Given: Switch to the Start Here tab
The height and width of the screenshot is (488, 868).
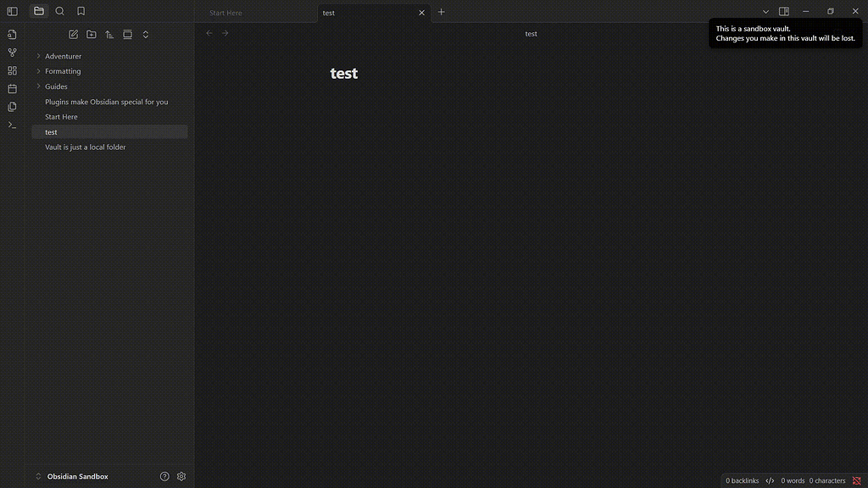Looking at the screenshot, I should 225,13.
